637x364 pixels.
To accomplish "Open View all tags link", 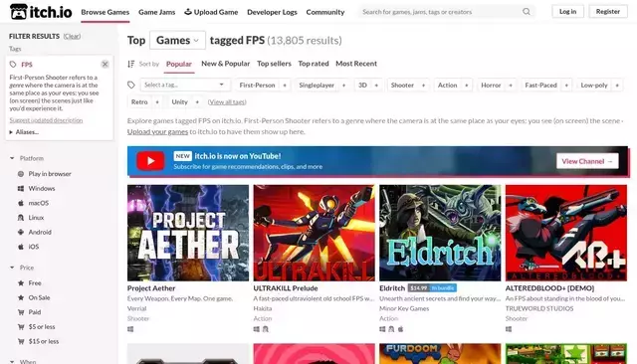I will (x=227, y=102).
